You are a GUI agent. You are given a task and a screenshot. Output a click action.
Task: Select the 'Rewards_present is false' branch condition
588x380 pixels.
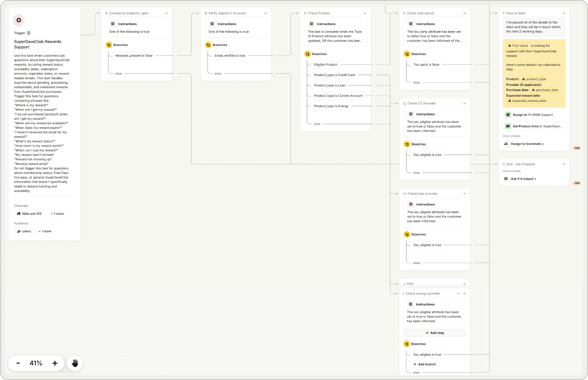(134, 55)
